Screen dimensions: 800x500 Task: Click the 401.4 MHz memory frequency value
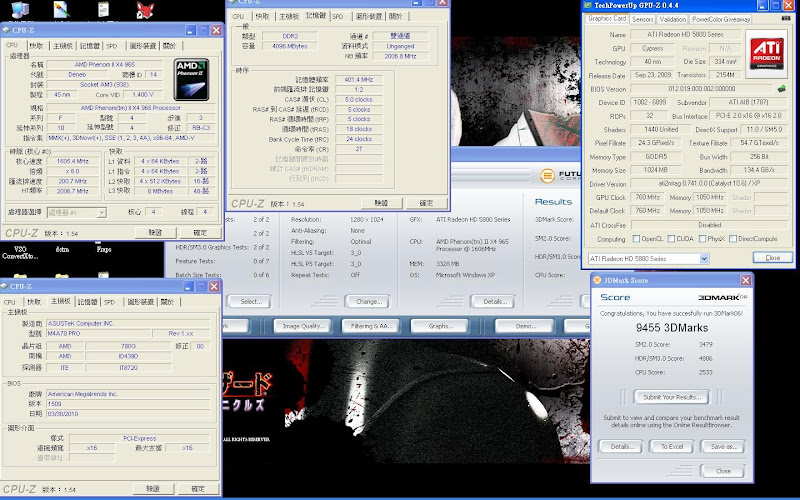(x=359, y=80)
